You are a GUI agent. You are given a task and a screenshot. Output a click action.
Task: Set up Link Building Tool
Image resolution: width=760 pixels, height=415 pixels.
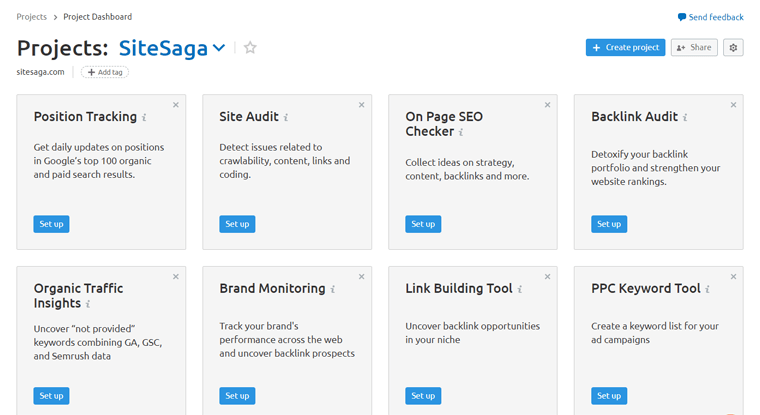pos(423,396)
